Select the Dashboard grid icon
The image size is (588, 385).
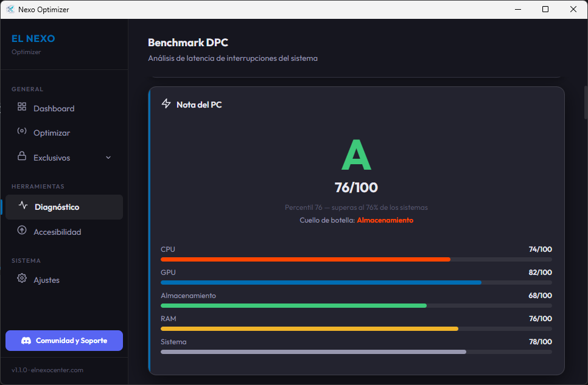click(x=21, y=108)
